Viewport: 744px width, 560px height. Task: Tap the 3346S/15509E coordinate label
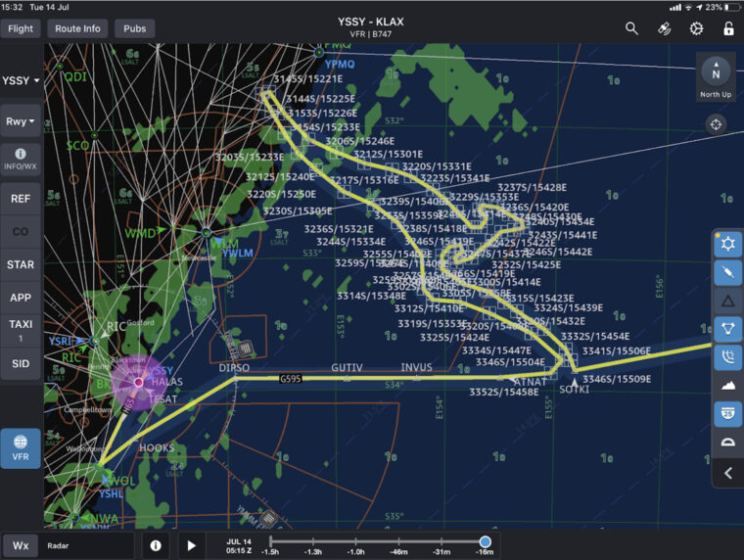(617, 379)
